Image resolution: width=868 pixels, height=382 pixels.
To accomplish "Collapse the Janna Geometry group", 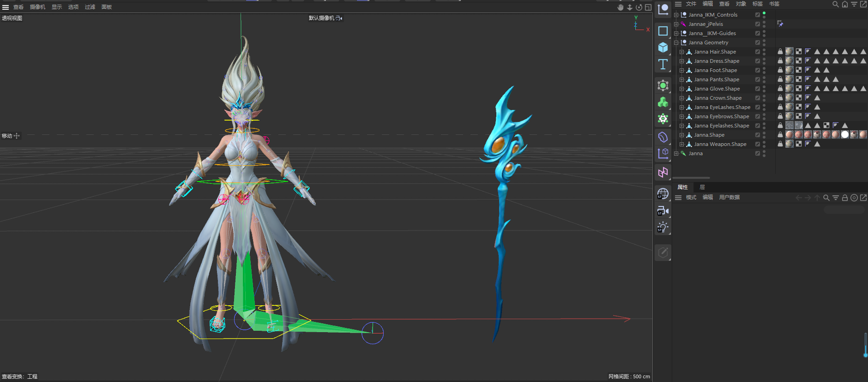I will tap(676, 42).
